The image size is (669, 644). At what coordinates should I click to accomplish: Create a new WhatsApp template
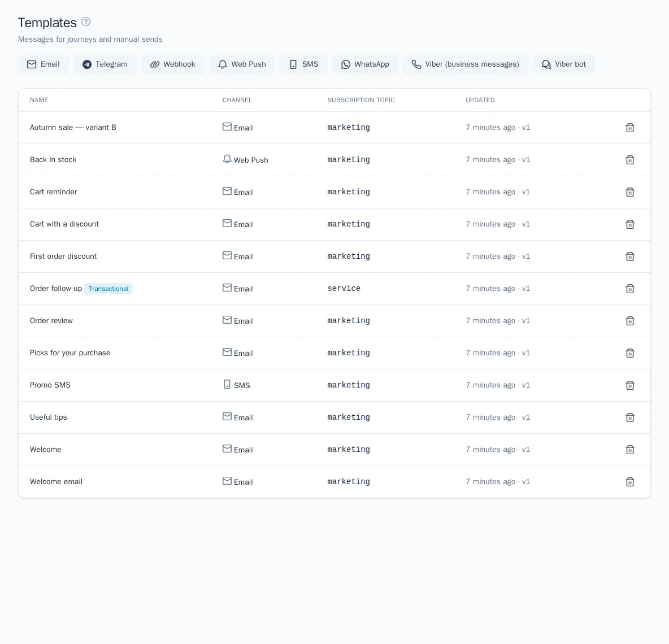coord(365,64)
